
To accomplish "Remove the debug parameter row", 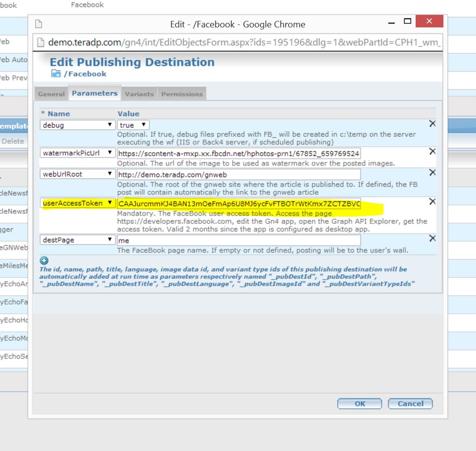I will (x=432, y=124).
